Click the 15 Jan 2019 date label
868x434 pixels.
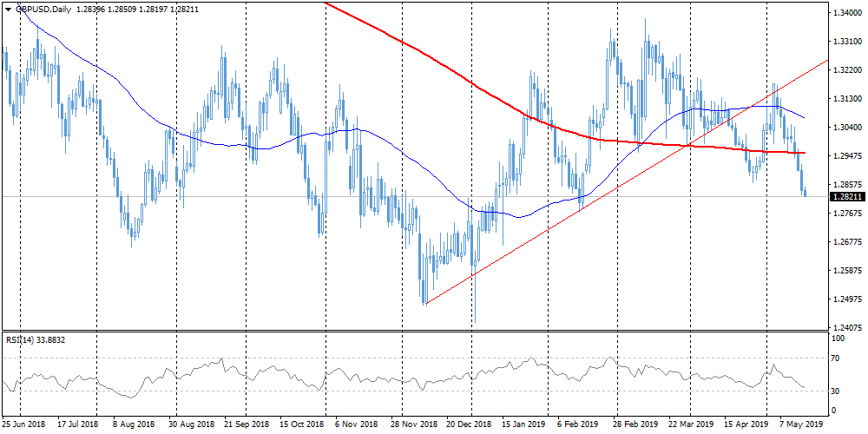(x=523, y=424)
